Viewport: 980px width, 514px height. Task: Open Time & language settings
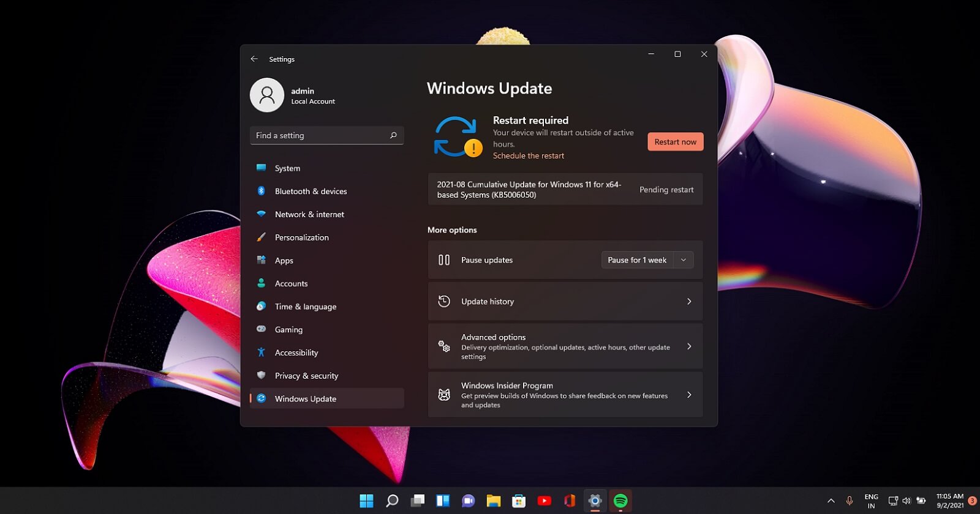pos(327,307)
